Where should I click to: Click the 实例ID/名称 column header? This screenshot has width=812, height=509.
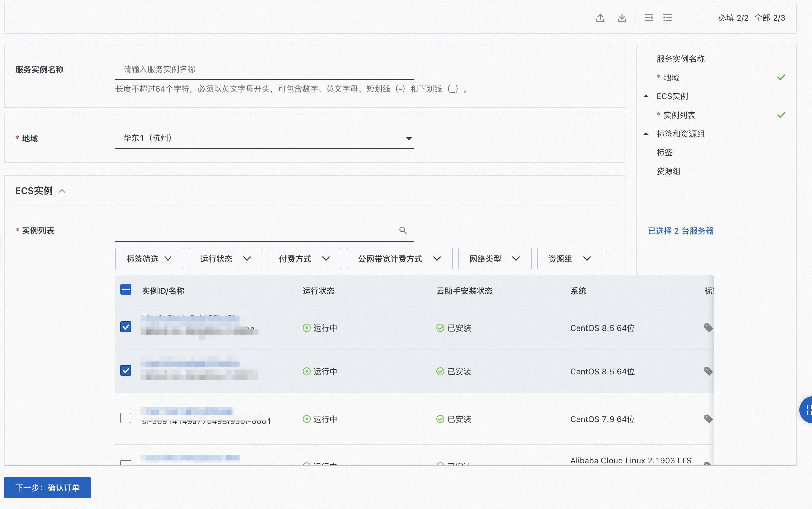pos(163,291)
